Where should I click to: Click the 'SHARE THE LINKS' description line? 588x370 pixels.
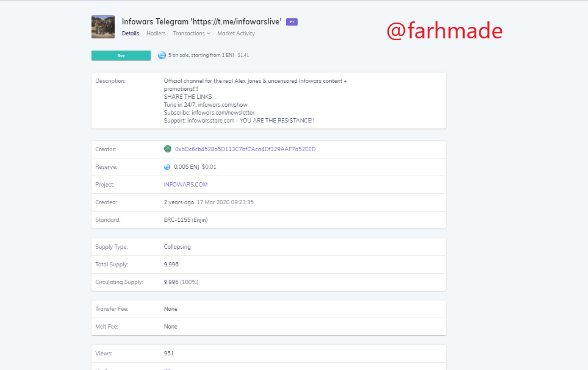[188, 97]
